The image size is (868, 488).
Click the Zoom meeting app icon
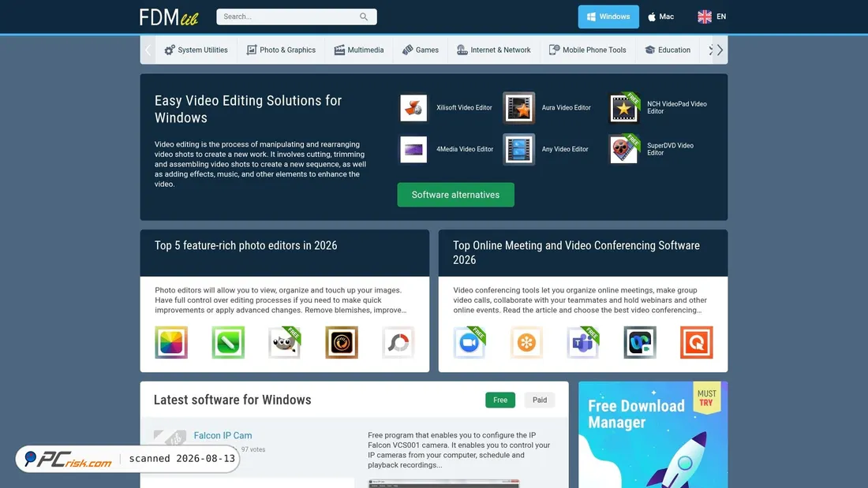tap(470, 342)
